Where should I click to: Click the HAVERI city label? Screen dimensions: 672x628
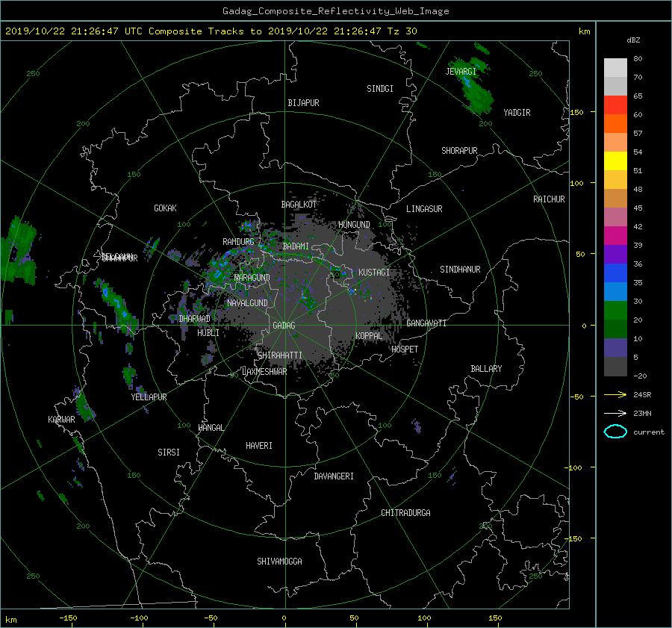point(259,446)
